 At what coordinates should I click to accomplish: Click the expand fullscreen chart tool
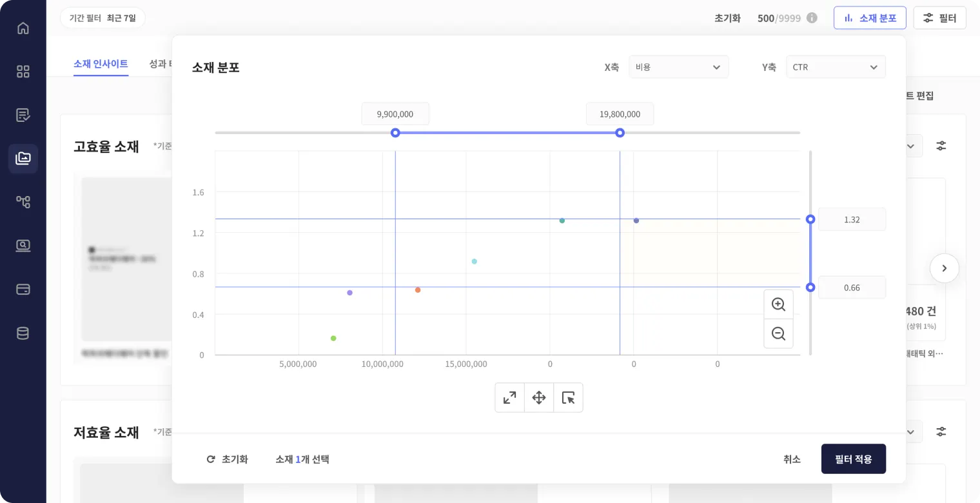coord(509,398)
